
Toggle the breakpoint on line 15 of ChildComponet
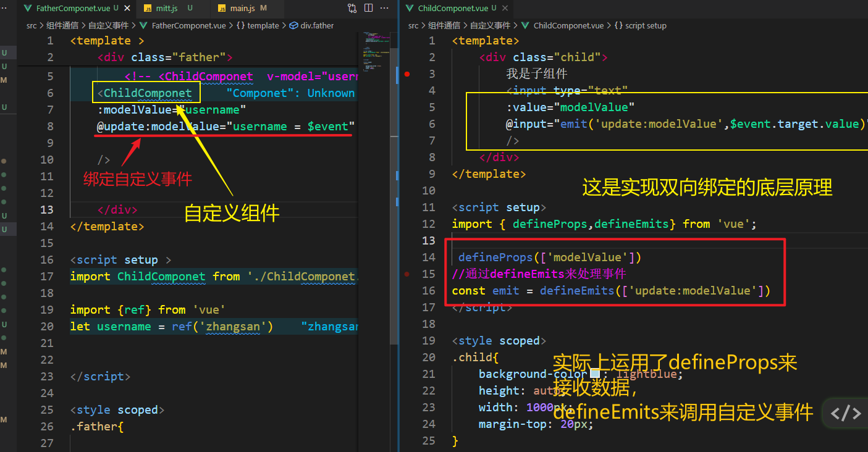407,274
